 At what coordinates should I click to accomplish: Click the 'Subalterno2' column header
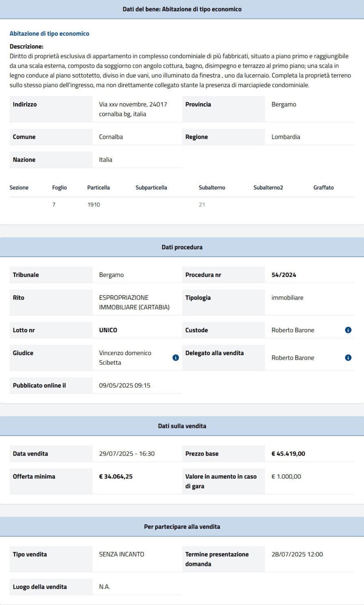point(268,188)
